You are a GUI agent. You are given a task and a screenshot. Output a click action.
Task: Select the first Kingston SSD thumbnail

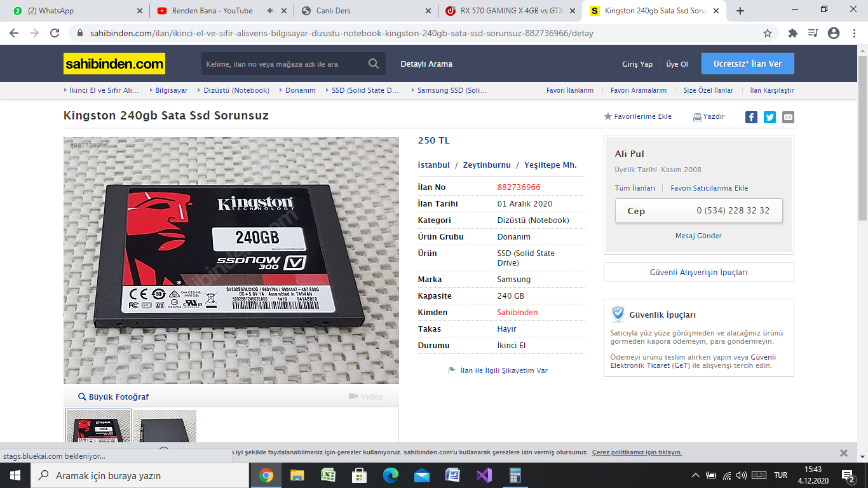[98, 426]
